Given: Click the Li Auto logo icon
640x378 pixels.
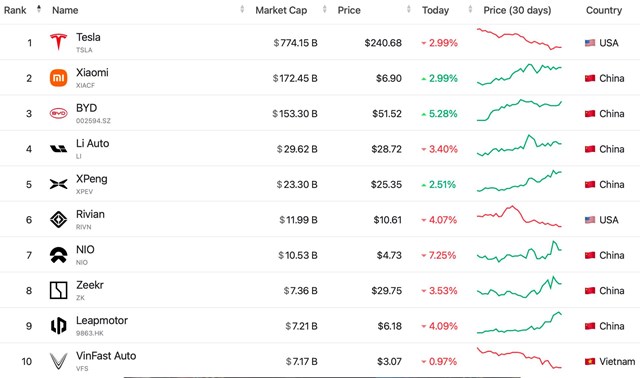Looking at the screenshot, I should 58,149.
